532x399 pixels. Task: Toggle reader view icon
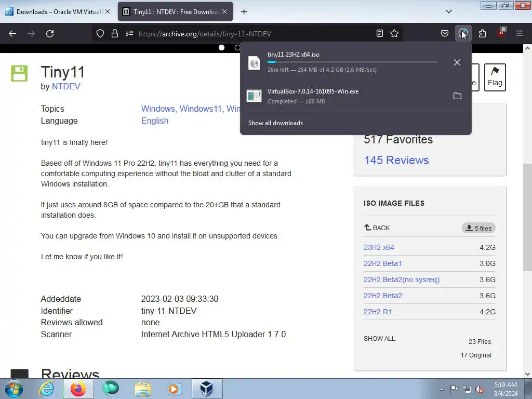(380, 34)
